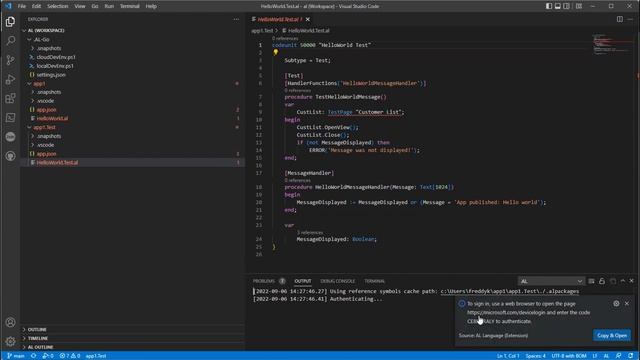Click the AL language mode in status bar

(x=607, y=356)
